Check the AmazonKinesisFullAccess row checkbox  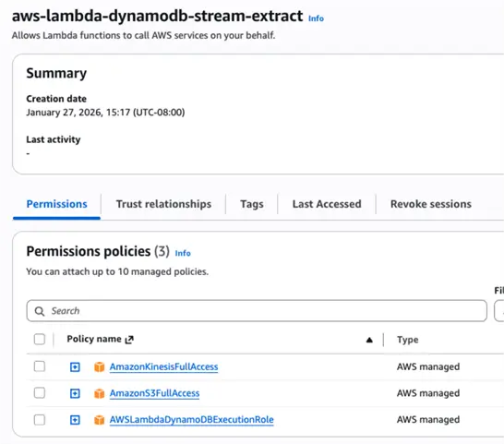click(x=40, y=366)
